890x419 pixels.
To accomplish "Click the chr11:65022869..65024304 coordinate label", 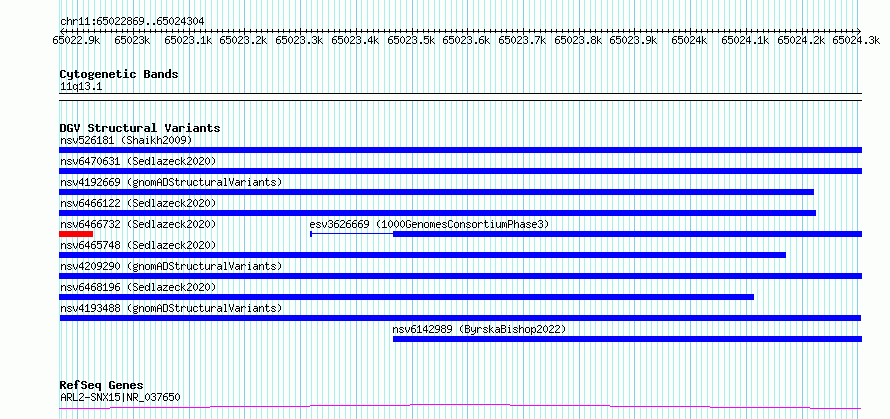I will click(x=132, y=22).
